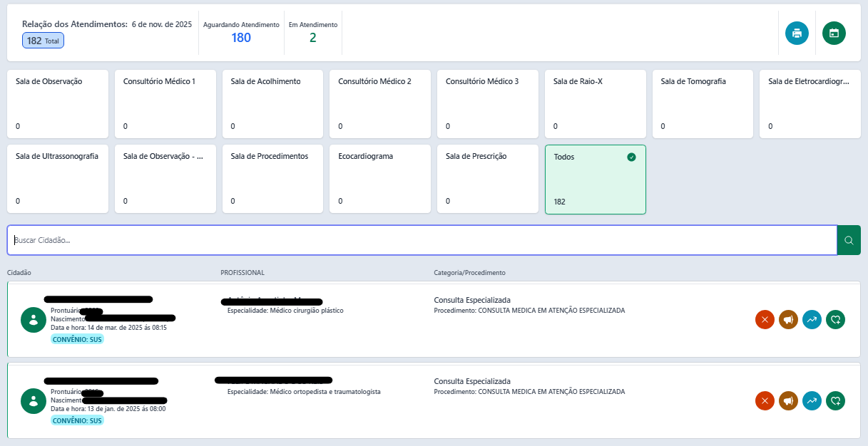Select the Sala de Raio-X card
The width and height of the screenshot is (868, 446).
point(596,104)
